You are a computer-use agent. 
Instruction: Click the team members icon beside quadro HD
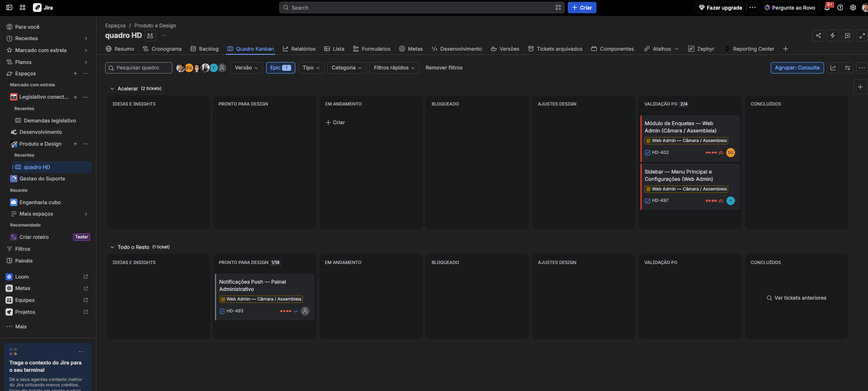(x=150, y=36)
